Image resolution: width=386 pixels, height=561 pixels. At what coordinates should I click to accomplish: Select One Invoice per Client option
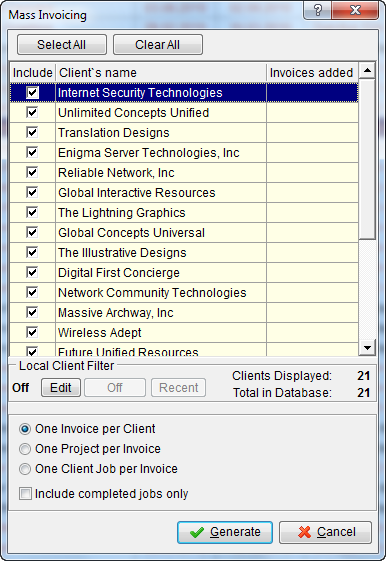[88, 429]
